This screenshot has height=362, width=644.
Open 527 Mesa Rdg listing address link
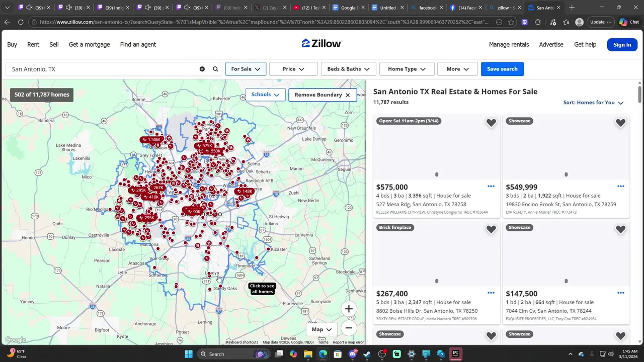pyautogui.click(x=421, y=204)
